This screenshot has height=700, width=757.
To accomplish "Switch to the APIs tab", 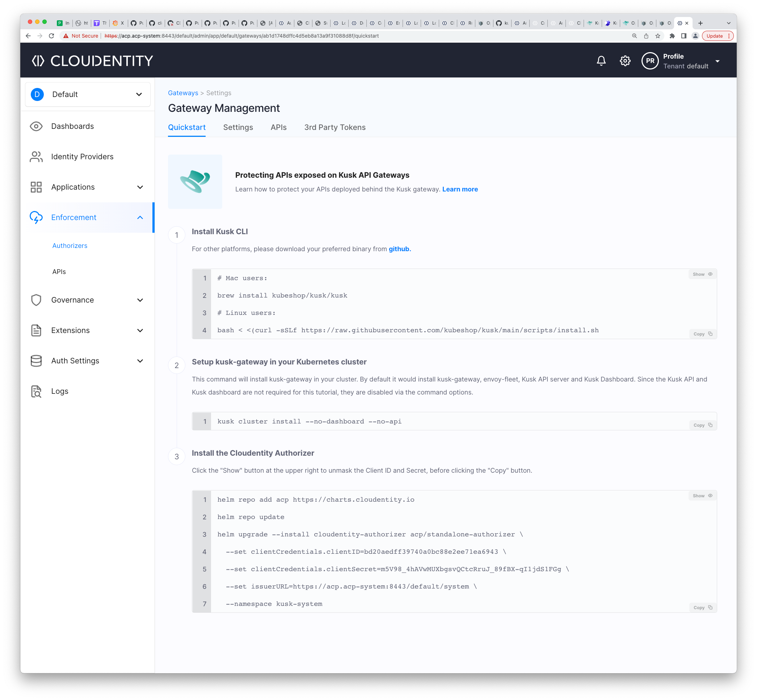I will pos(278,127).
